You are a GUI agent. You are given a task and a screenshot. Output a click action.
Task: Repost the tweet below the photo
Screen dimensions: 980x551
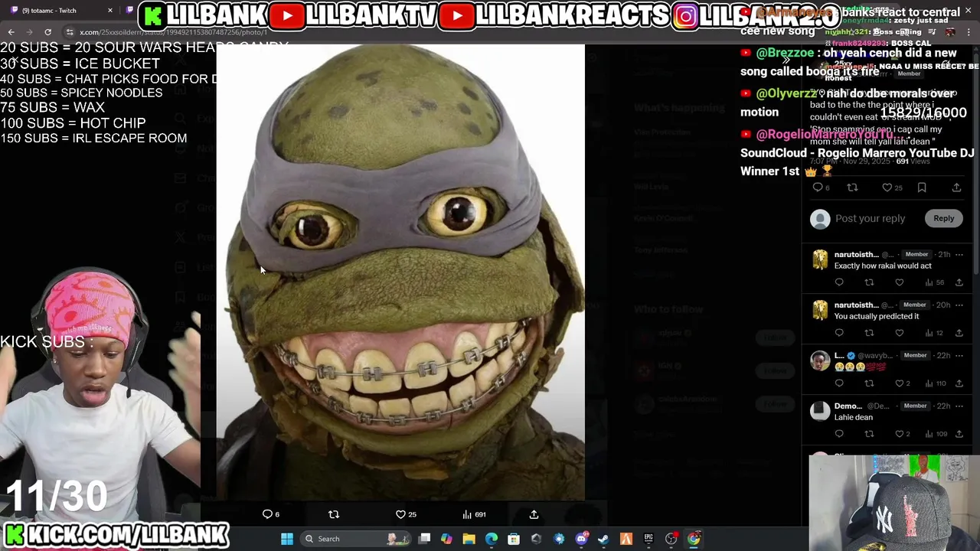(x=334, y=514)
